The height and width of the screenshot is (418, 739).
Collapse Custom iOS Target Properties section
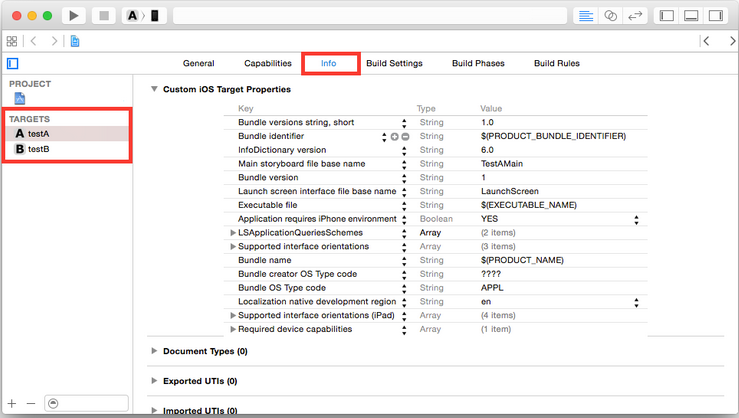pos(154,89)
